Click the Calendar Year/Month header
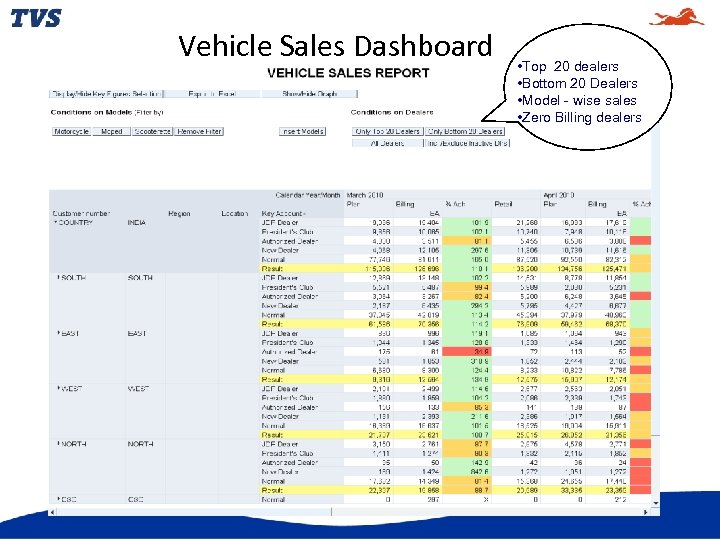Screen dimensions: 720x540 308,195
